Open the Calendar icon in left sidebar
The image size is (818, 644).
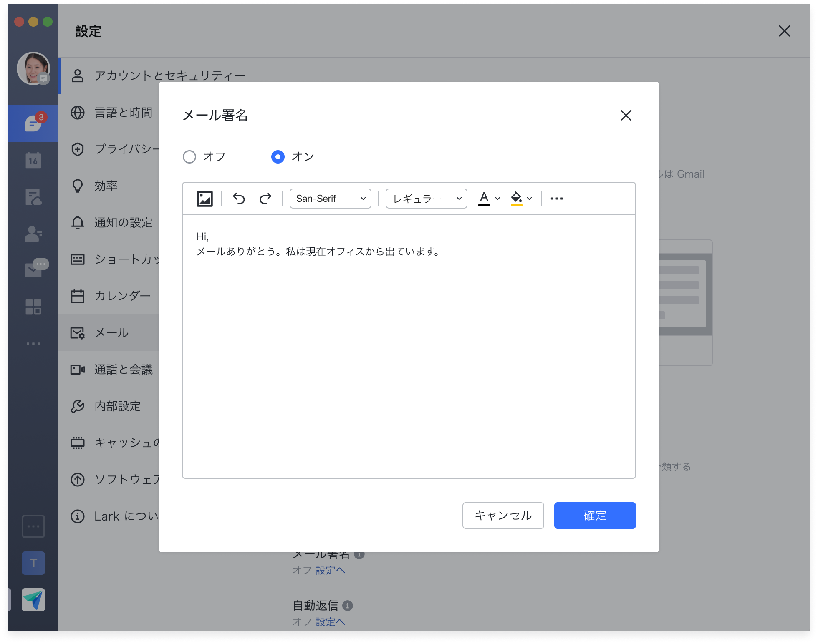[33, 160]
